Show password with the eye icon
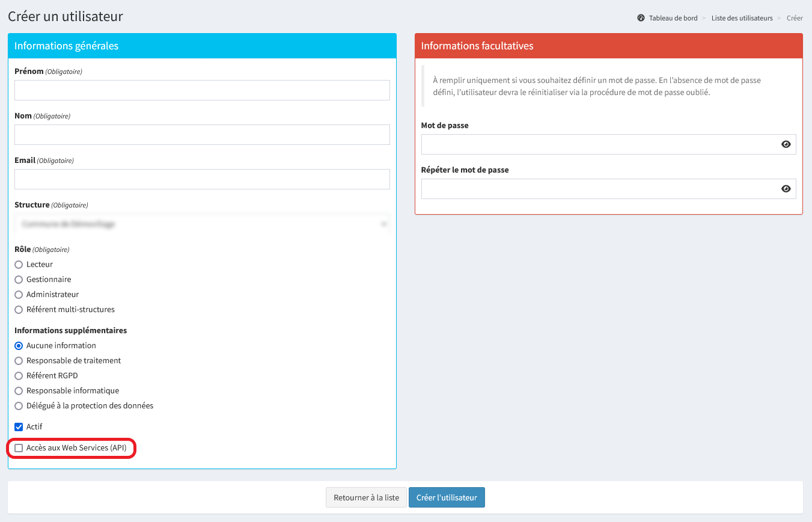This screenshot has height=522, width=812. pos(786,144)
